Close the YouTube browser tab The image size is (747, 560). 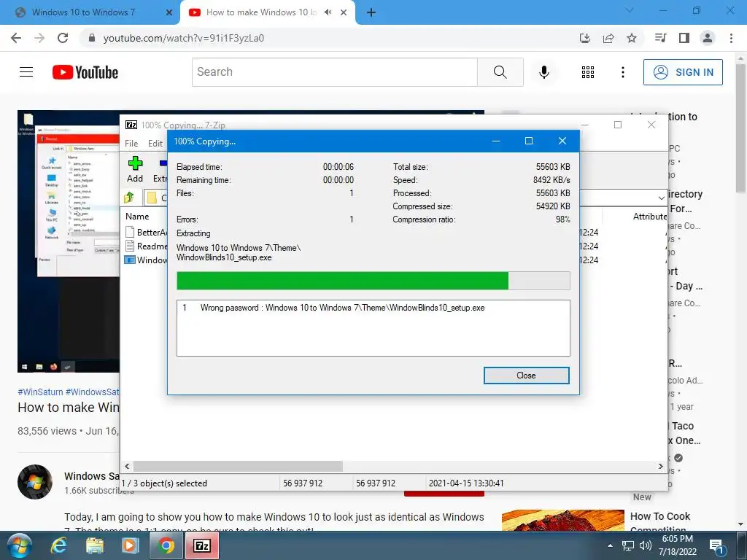[344, 12]
